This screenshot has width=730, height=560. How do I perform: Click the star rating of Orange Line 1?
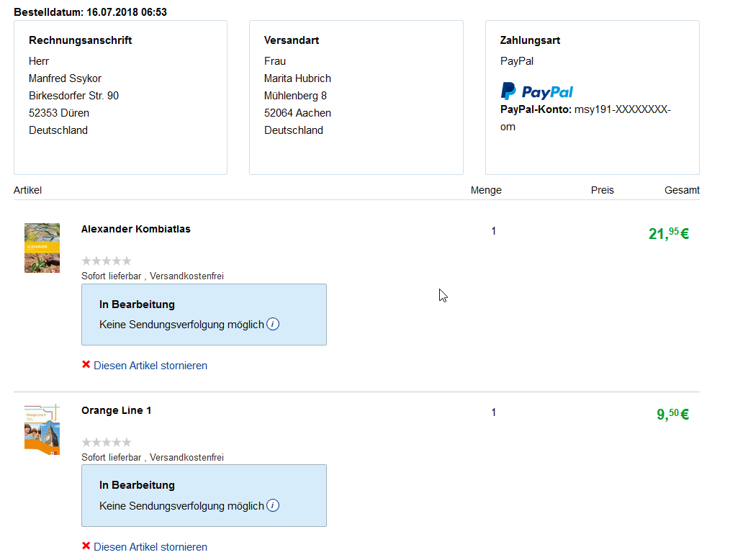107,442
